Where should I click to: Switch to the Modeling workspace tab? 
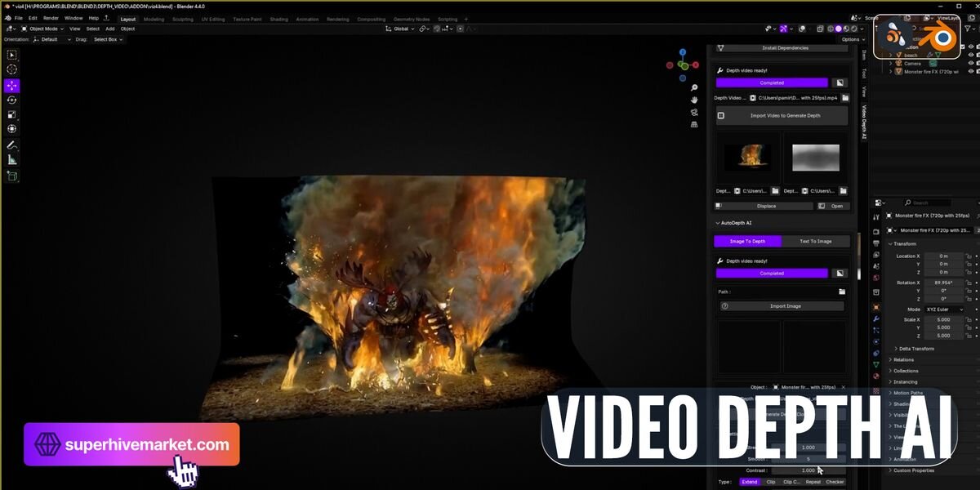(154, 19)
